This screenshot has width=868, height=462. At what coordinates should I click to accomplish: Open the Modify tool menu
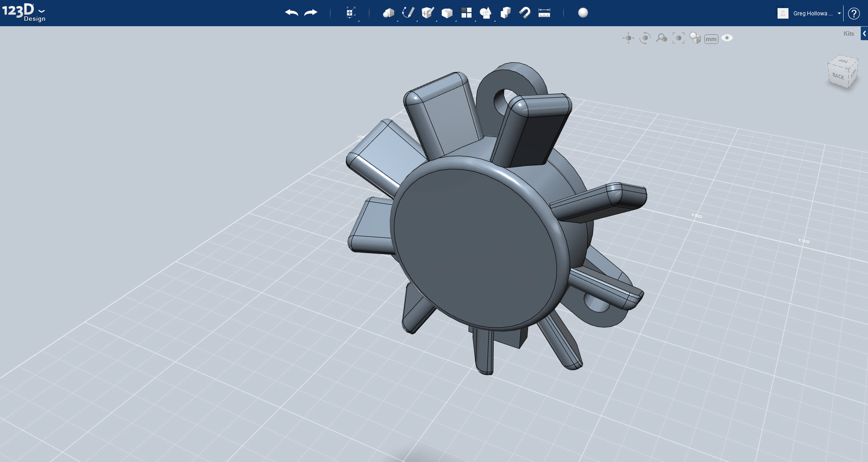click(x=447, y=13)
